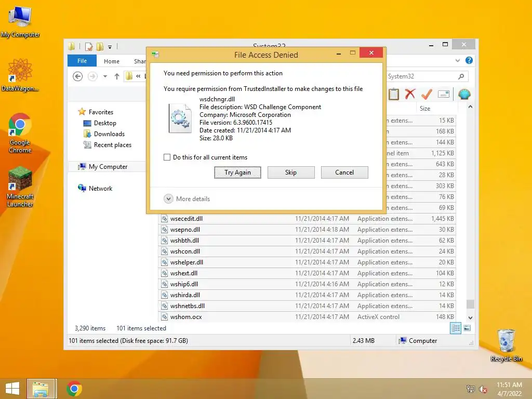Open the Minecraft Launcher desktop shortcut

click(20, 187)
